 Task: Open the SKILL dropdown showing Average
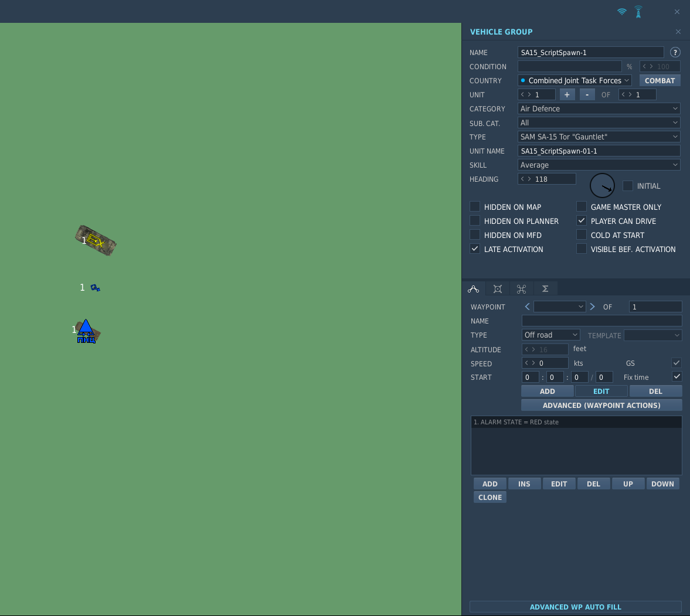click(x=599, y=165)
